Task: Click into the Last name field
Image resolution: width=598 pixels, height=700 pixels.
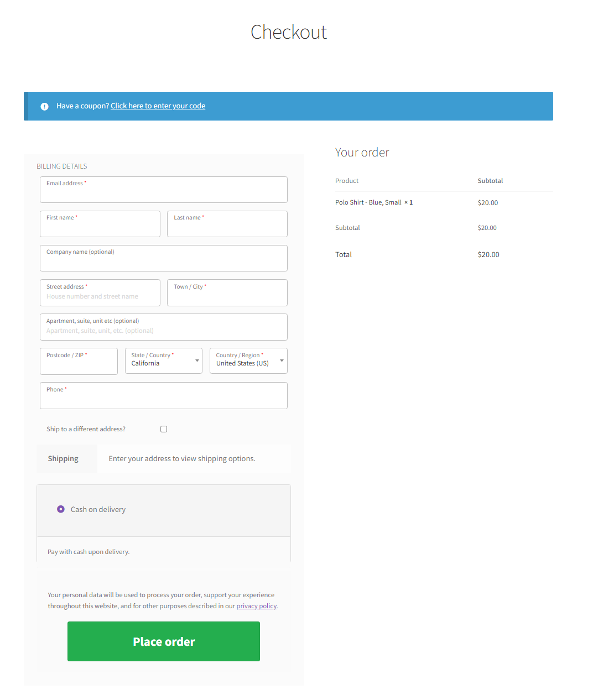Action: point(227,224)
